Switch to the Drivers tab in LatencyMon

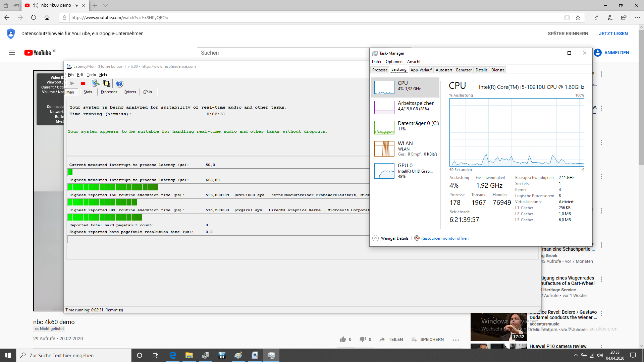point(130,92)
